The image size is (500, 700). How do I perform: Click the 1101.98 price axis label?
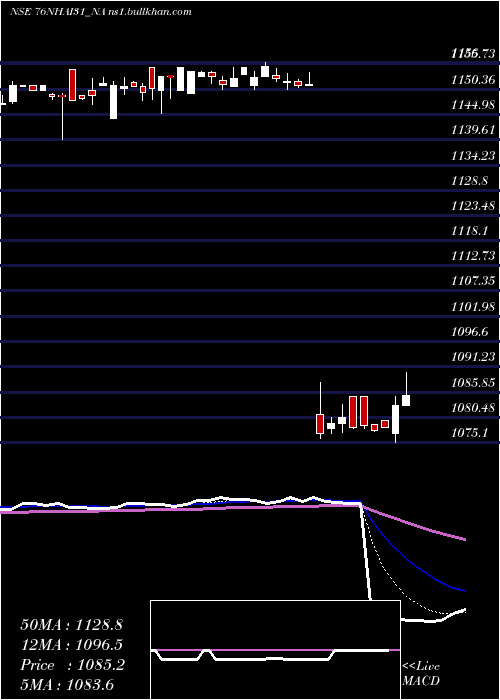[x=473, y=306]
